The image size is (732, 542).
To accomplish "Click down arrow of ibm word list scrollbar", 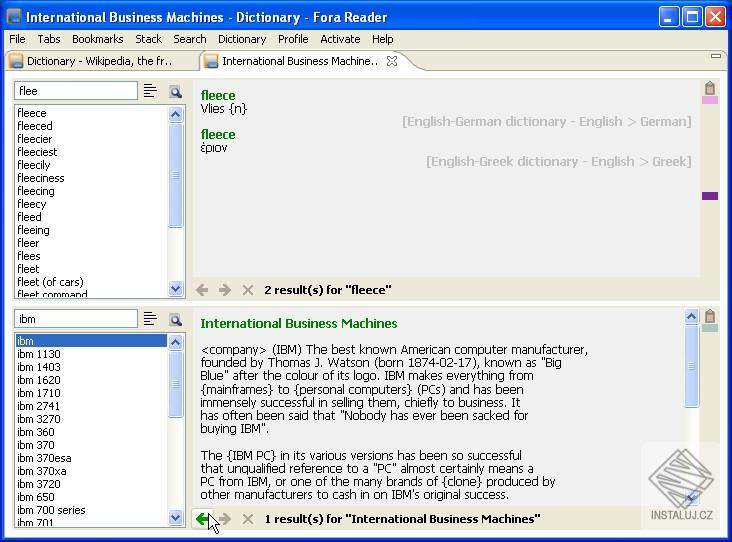I will 176,517.
